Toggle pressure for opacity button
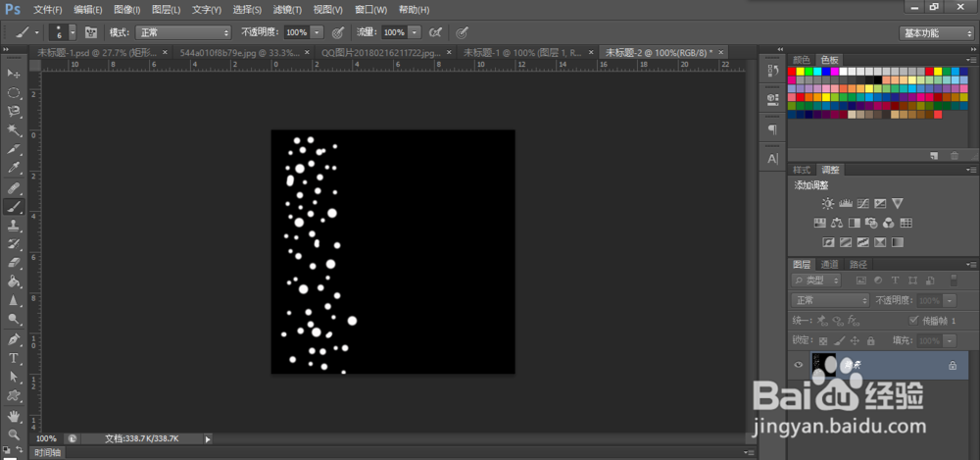 [338, 32]
